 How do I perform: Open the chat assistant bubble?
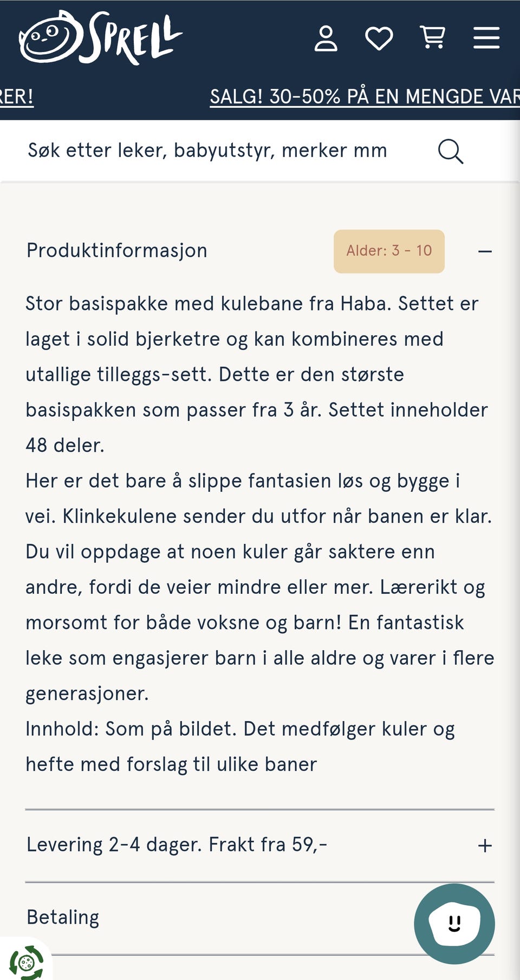tap(455, 924)
